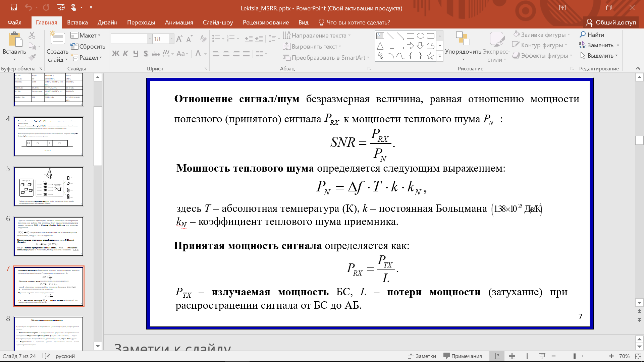The width and height of the screenshot is (644, 362).
Task: Select slide 6 thumbnail
Action: point(49,236)
